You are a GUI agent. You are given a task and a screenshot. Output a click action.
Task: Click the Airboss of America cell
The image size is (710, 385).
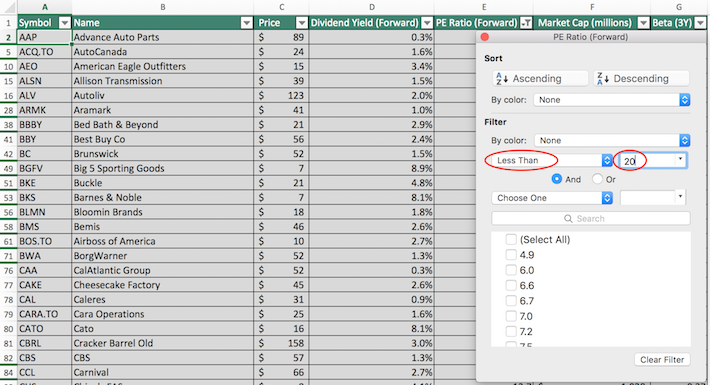(163, 241)
